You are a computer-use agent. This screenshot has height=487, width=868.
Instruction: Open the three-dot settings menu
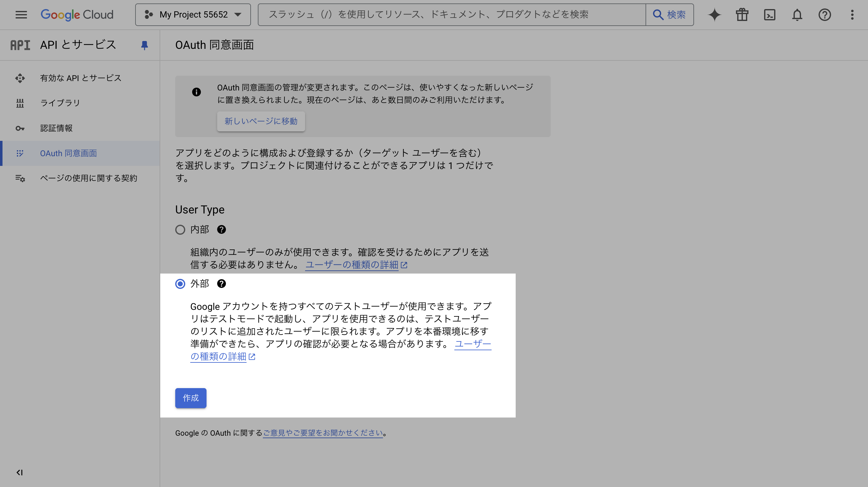pos(852,14)
